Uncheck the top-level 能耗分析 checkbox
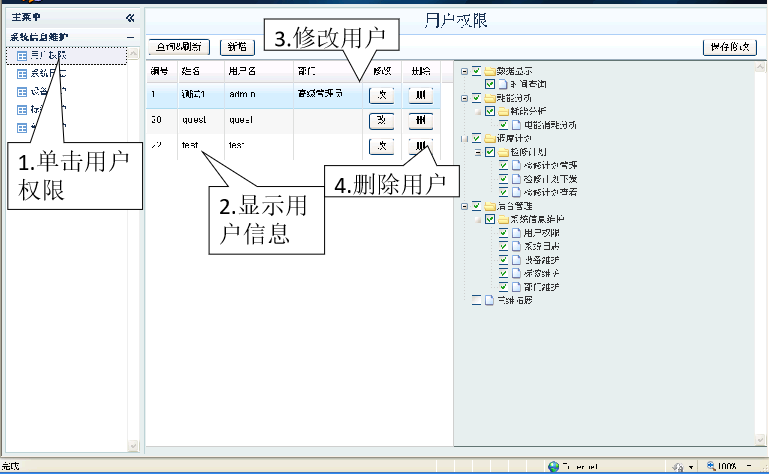This screenshot has height=475, width=769. pyautogui.click(x=476, y=98)
